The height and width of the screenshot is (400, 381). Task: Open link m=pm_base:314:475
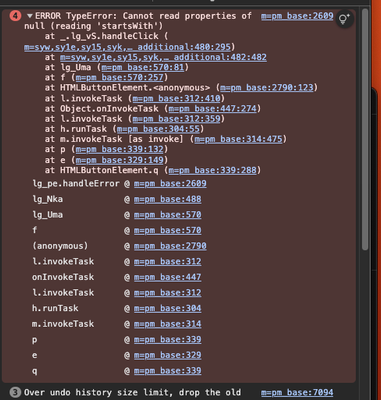(x=238, y=139)
